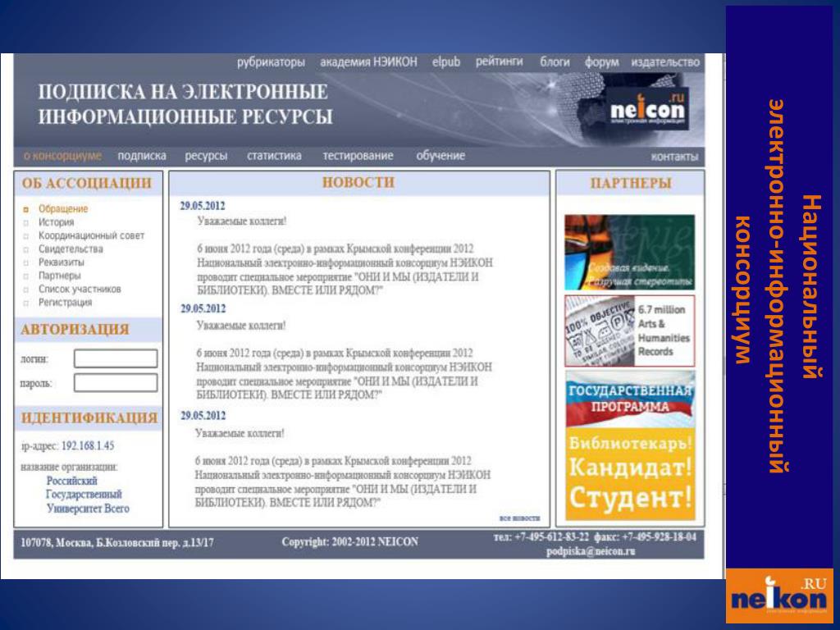
Task: Open the first 29.05.2012 news date
Action: click(203, 206)
